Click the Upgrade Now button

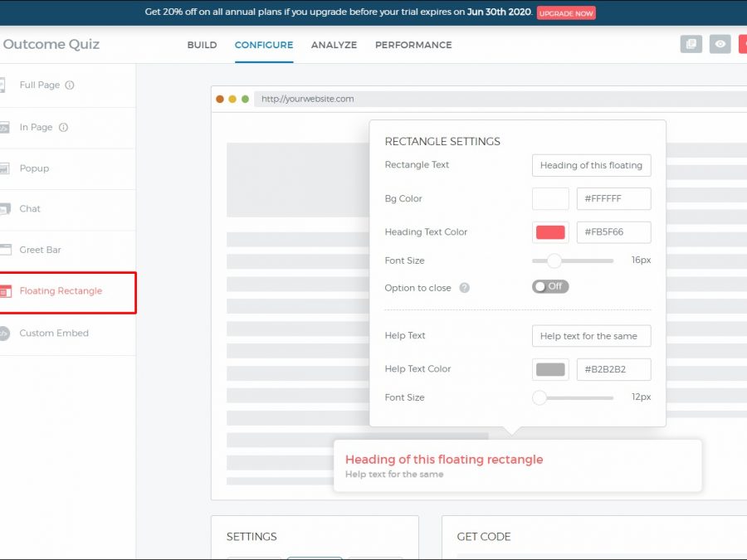point(566,13)
